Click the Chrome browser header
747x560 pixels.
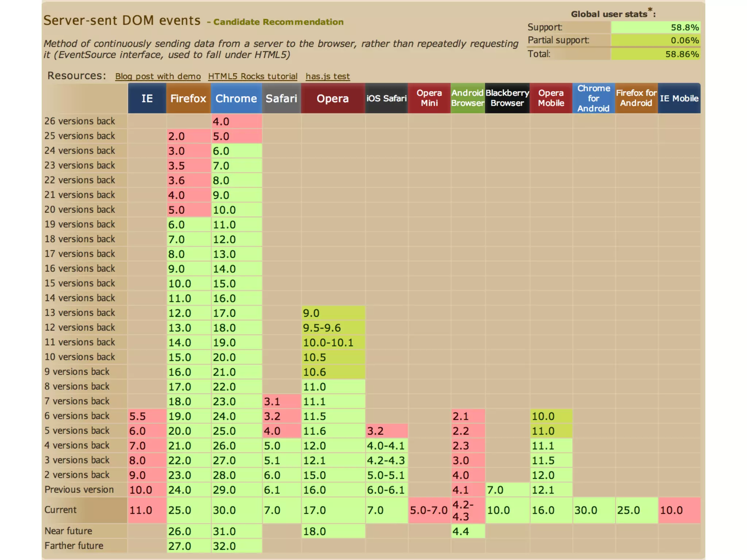236,98
